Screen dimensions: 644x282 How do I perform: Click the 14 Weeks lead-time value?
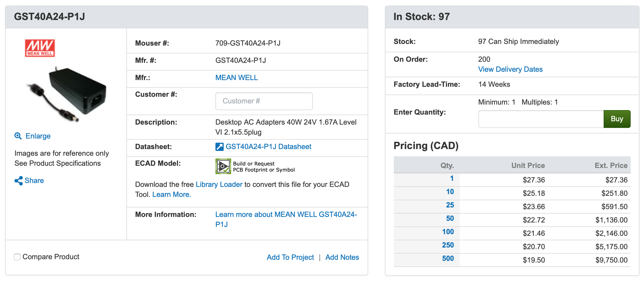point(494,84)
